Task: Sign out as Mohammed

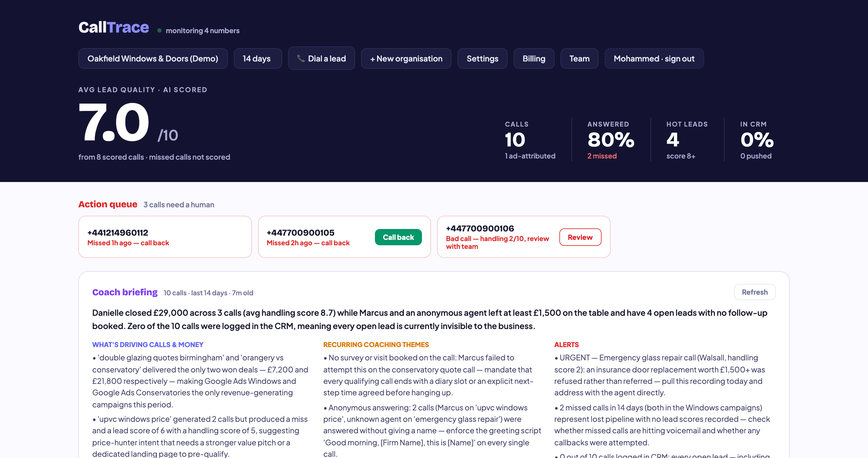Action: point(654,58)
